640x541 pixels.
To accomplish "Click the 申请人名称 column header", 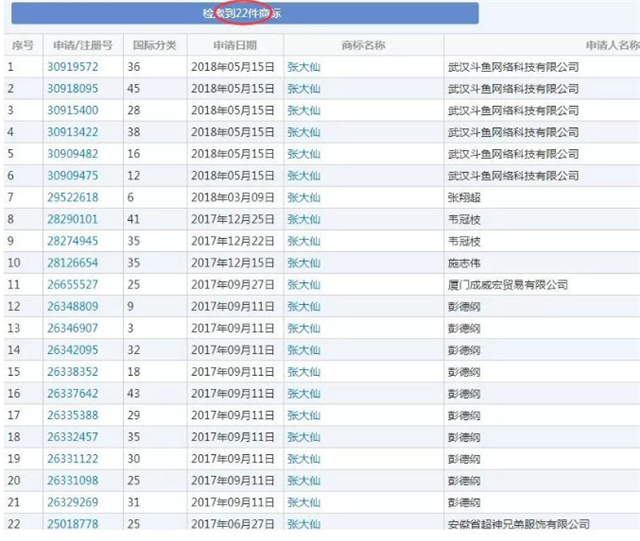I will point(613,45).
